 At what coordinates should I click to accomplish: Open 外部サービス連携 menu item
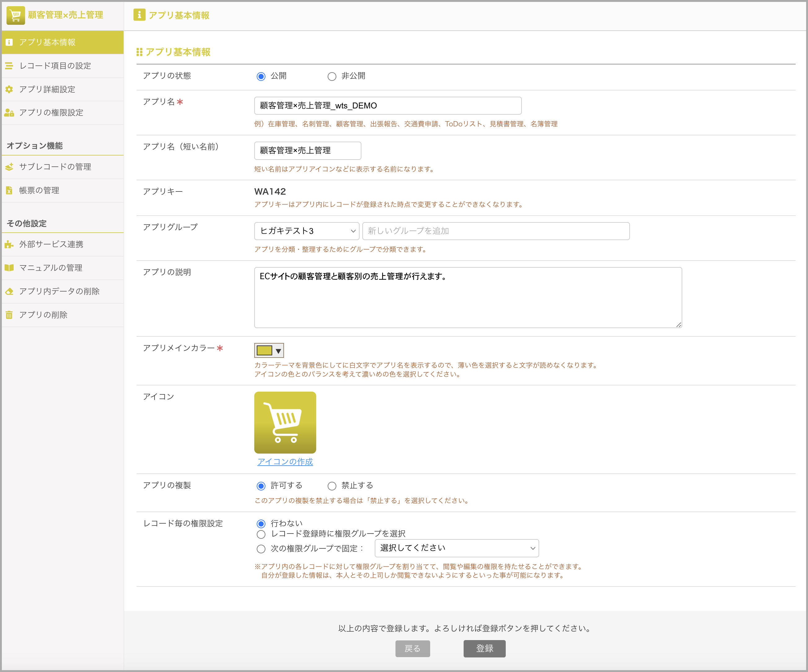point(63,244)
